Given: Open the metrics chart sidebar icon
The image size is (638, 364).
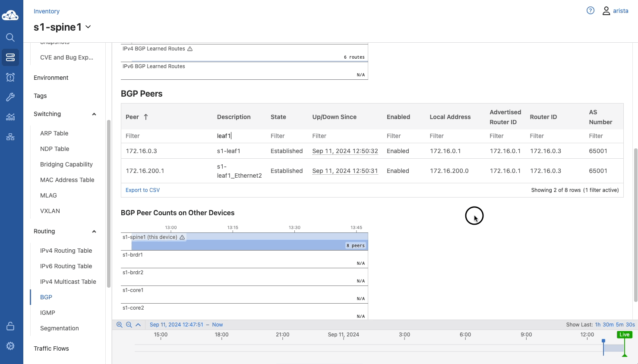Looking at the screenshot, I should (10, 117).
